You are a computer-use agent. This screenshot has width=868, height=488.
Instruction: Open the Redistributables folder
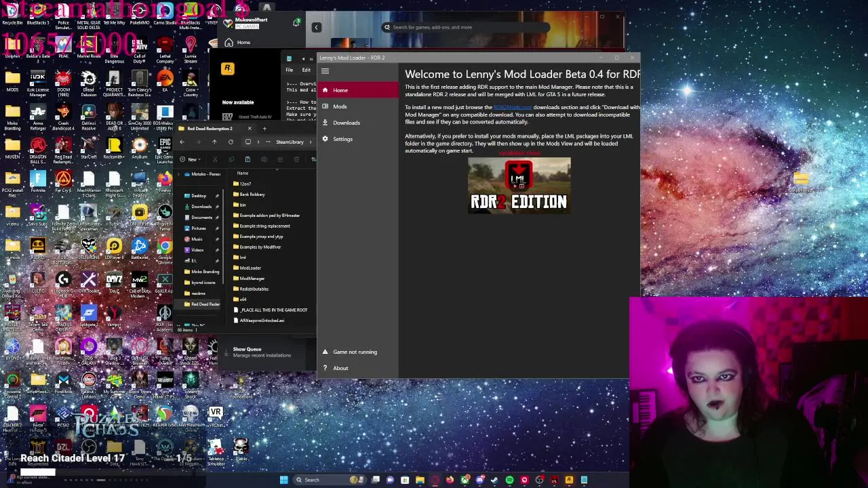coord(251,289)
